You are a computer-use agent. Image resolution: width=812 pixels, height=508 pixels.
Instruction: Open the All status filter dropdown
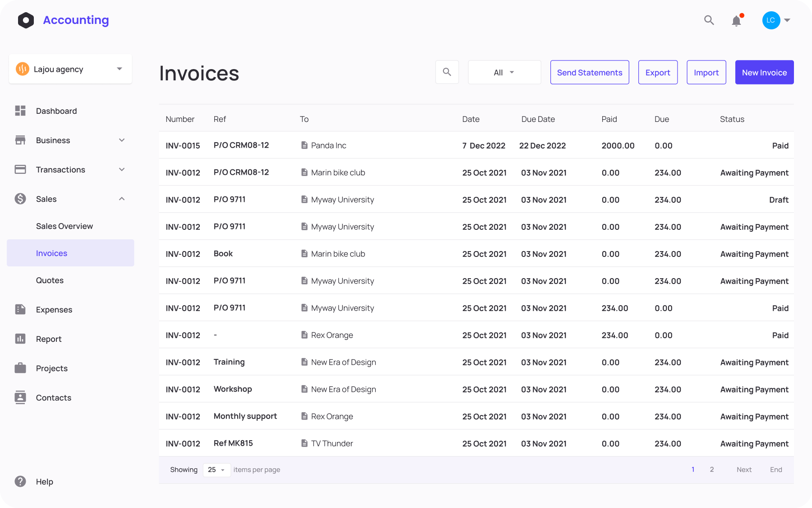504,72
